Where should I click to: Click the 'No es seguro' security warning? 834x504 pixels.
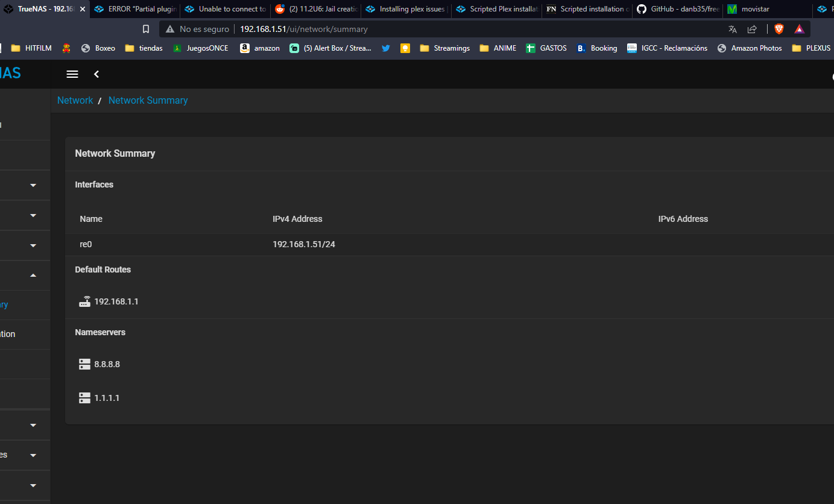click(198, 29)
